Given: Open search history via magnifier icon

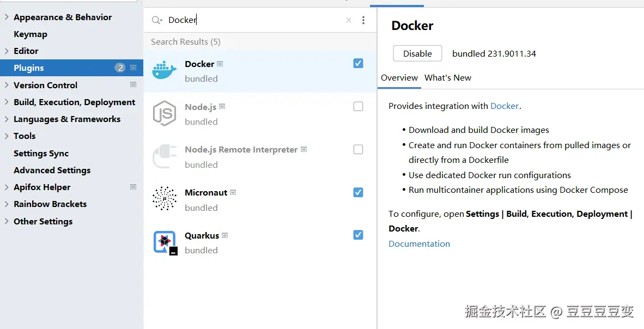Looking at the screenshot, I should [x=157, y=20].
